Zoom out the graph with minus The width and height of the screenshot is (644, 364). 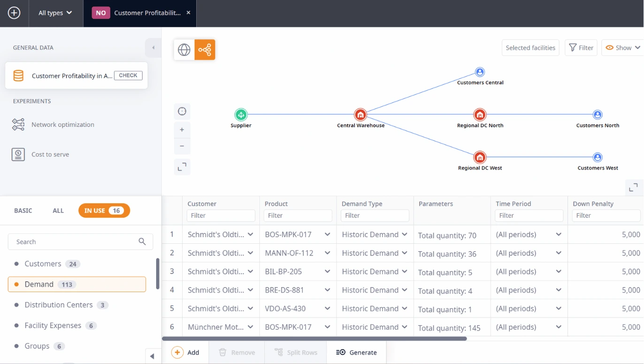pyautogui.click(x=182, y=146)
